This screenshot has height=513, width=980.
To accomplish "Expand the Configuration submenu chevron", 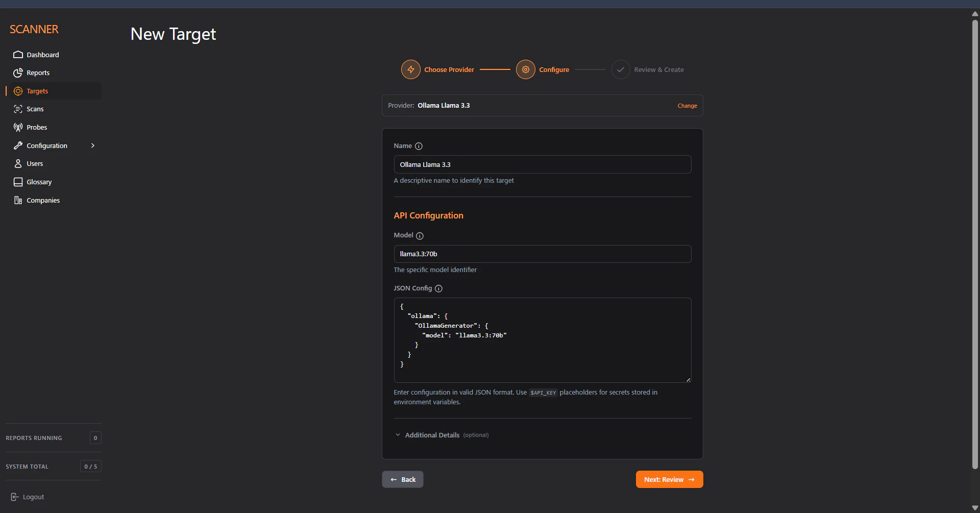I will tap(92, 145).
